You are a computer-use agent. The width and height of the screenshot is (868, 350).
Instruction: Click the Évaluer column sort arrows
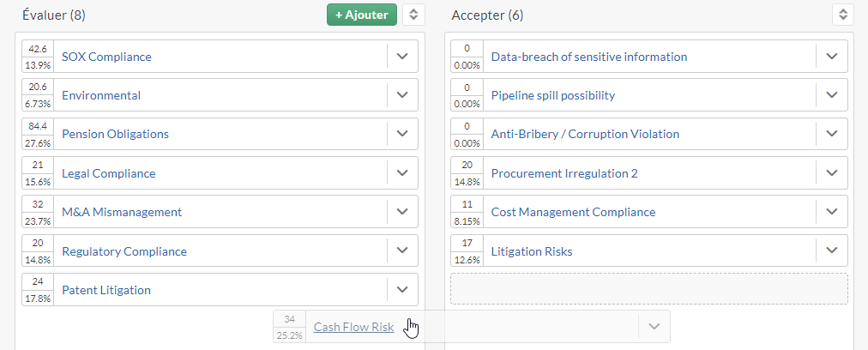point(413,15)
